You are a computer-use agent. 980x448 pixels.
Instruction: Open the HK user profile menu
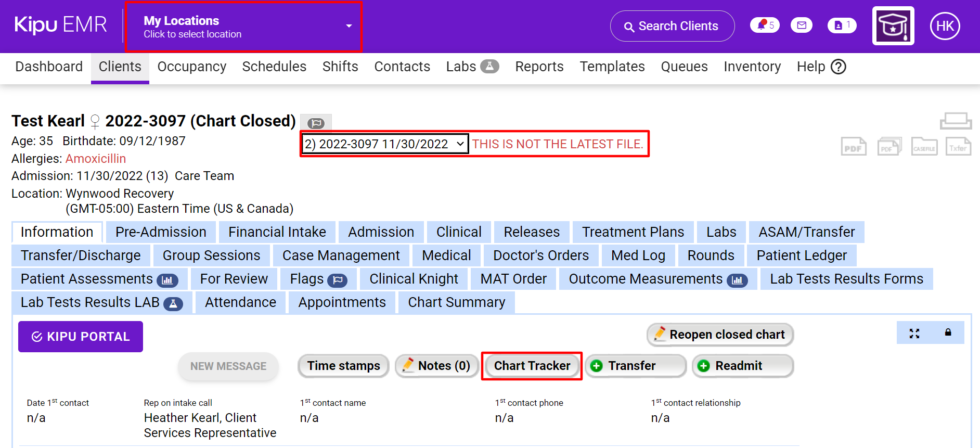pyautogui.click(x=945, y=26)
